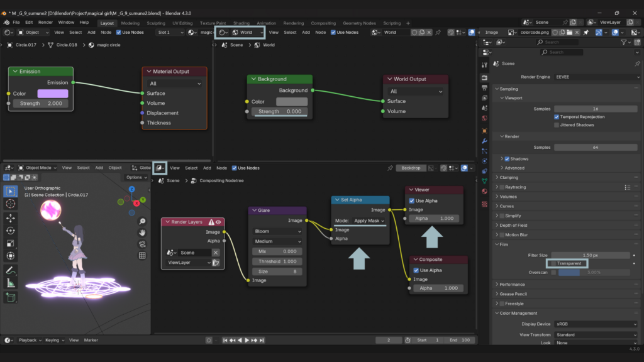Choose the Annotate pencil tool

[x=11, y=270]
